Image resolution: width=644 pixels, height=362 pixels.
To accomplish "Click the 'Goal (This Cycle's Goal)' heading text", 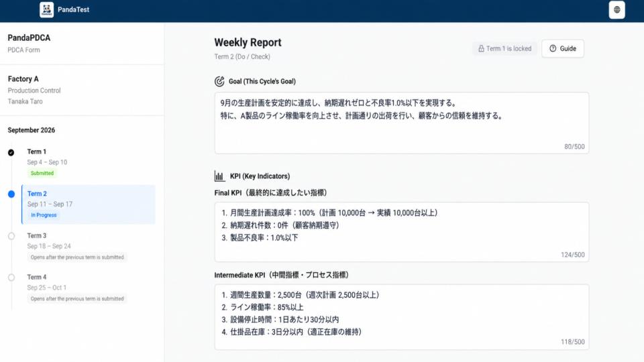I will tap(262, 81).
